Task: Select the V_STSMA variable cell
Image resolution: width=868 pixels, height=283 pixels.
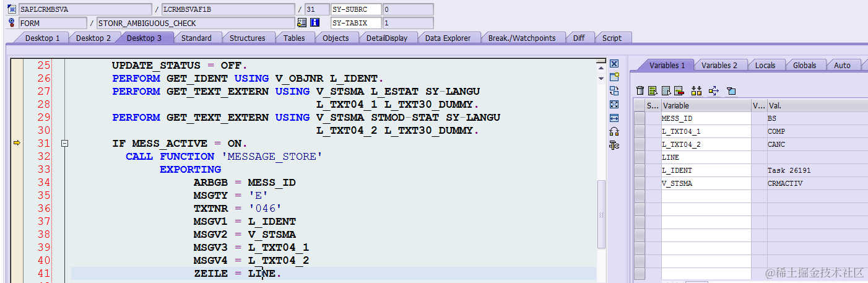Action: (x=706, y=183)
